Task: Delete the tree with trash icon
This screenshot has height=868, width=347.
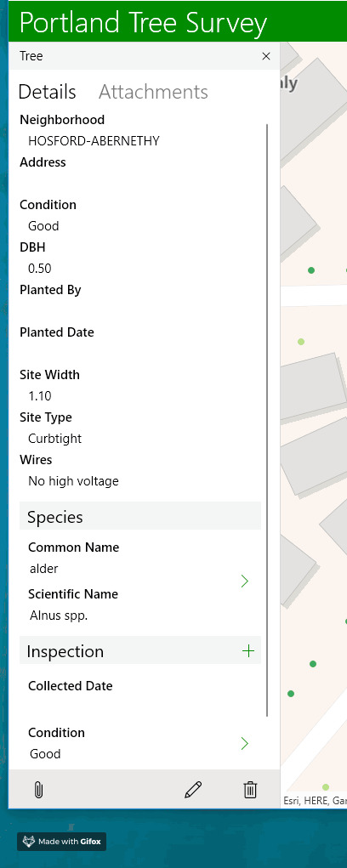Action: coord(250,790)
